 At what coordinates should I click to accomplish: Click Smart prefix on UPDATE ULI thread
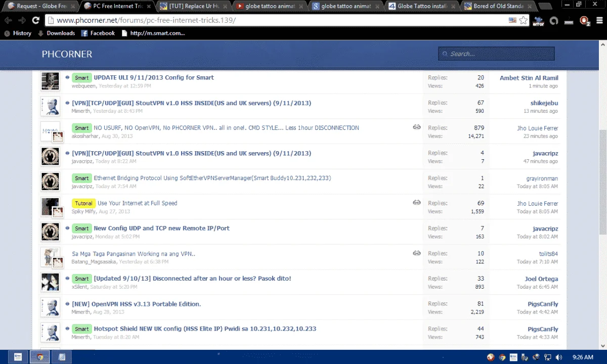(x=81, y=78)
